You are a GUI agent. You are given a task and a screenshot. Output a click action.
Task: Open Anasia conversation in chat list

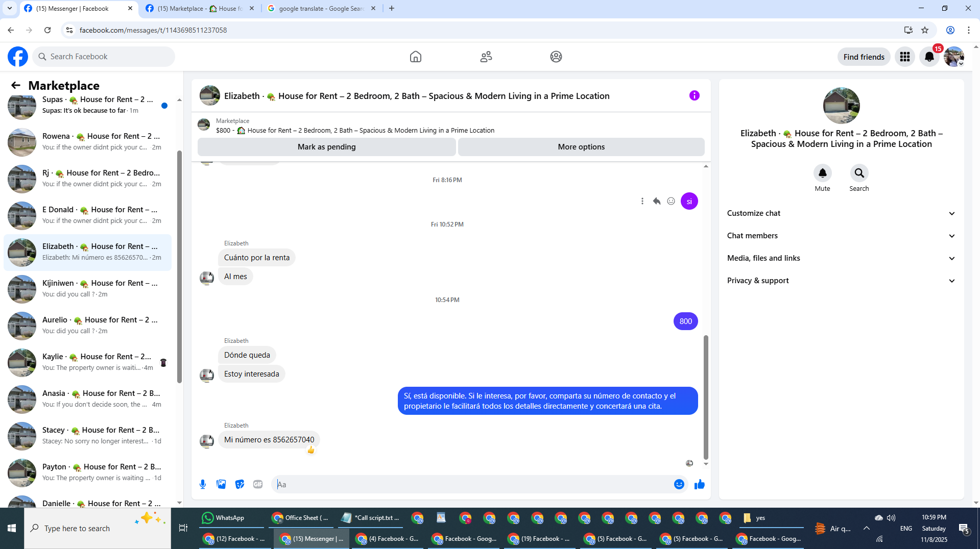[x=88, y=399]
